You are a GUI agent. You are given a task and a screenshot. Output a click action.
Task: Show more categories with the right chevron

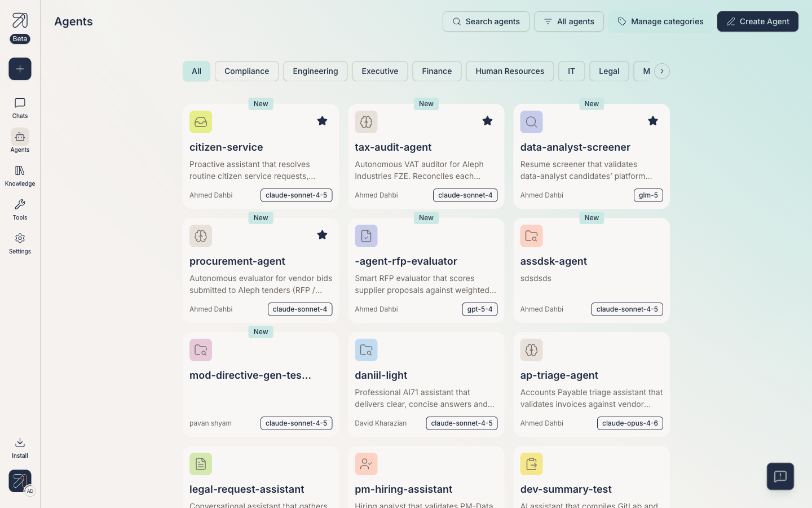(x=662, y=71)
